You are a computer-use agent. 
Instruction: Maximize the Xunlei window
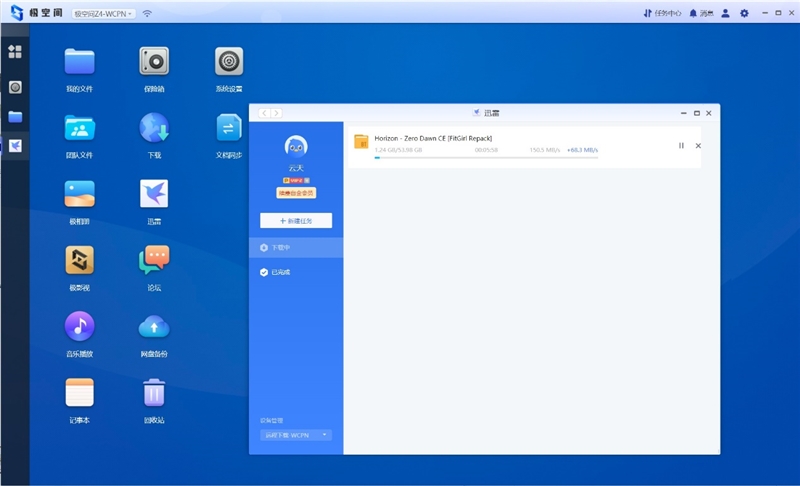pyautogui.click(x=696, y=113)
